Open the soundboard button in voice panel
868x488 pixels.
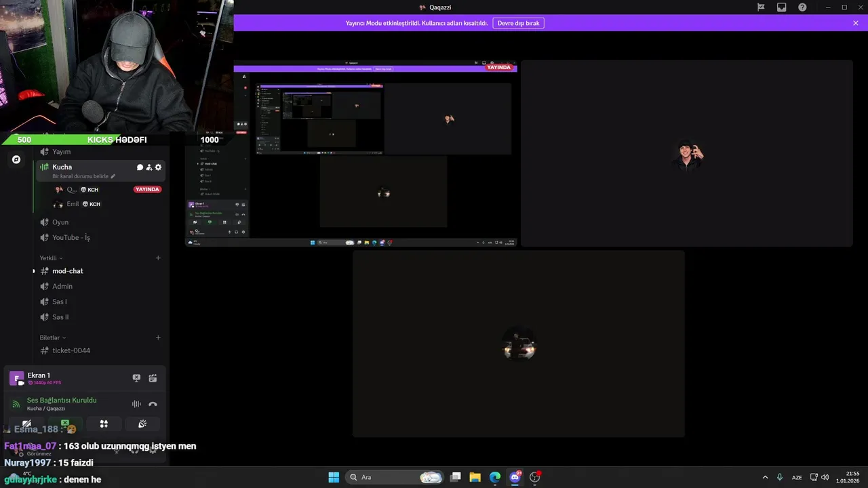pos(142,424)
